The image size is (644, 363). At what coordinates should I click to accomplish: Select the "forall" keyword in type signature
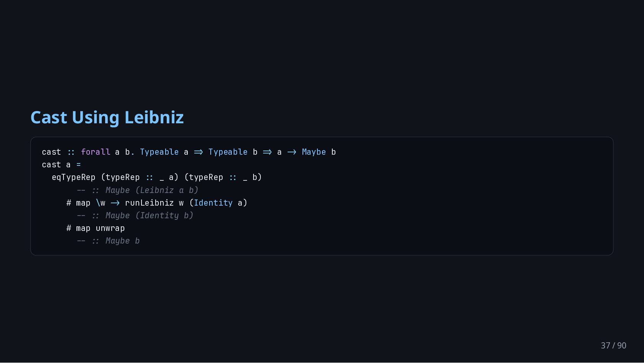[96, 152]
